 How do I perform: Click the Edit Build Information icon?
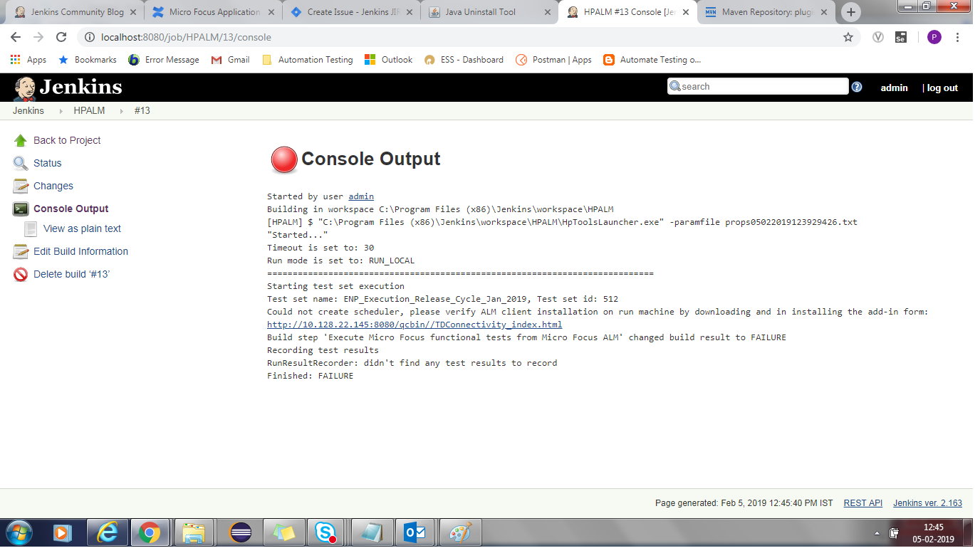click(x=21, y=251)
